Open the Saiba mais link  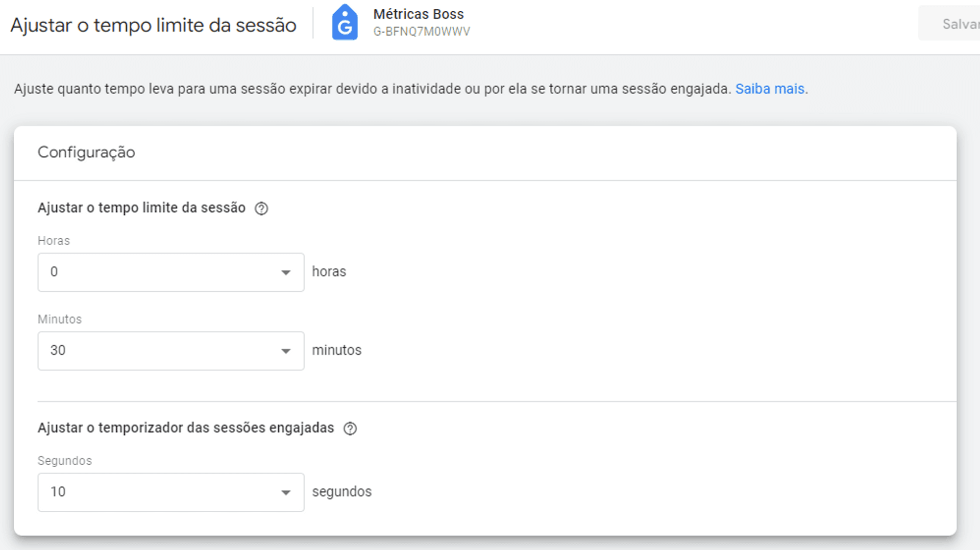click(x=769, y=89)
